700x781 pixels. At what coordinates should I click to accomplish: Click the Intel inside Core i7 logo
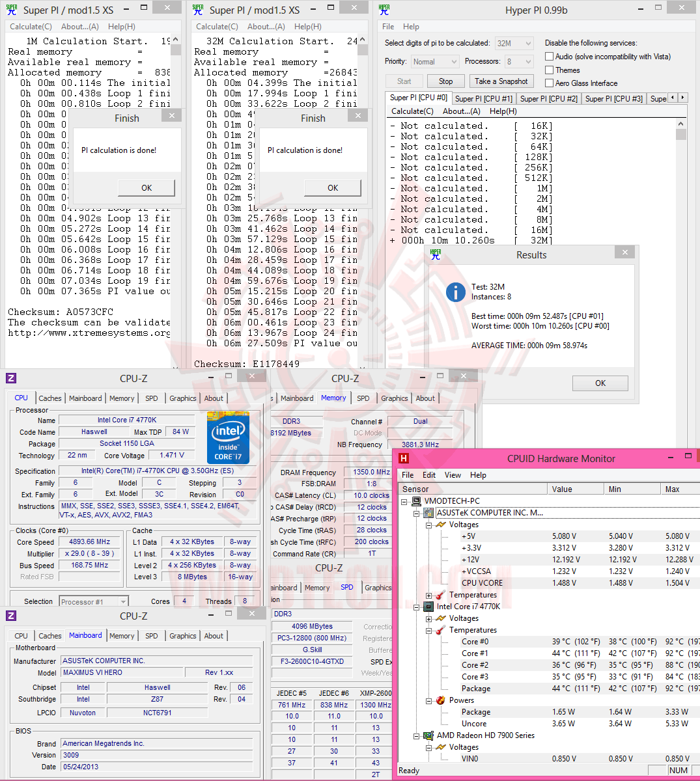pos(228,437)
